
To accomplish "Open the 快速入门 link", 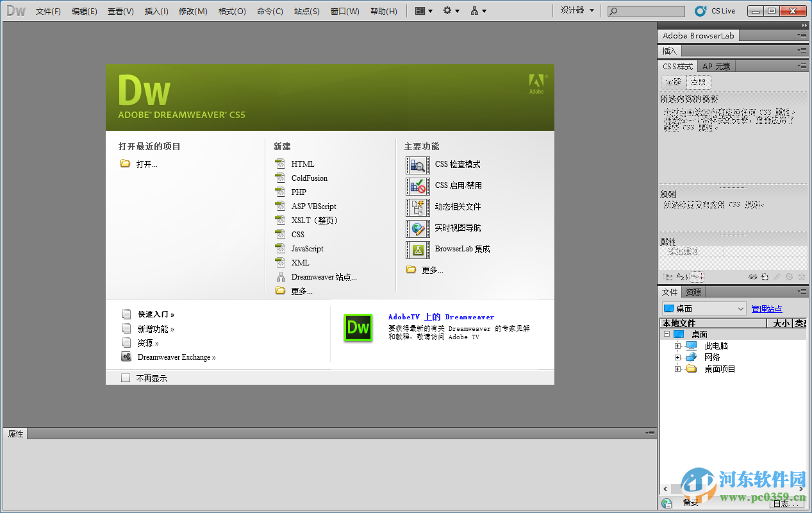I will (x=154, y=314).
